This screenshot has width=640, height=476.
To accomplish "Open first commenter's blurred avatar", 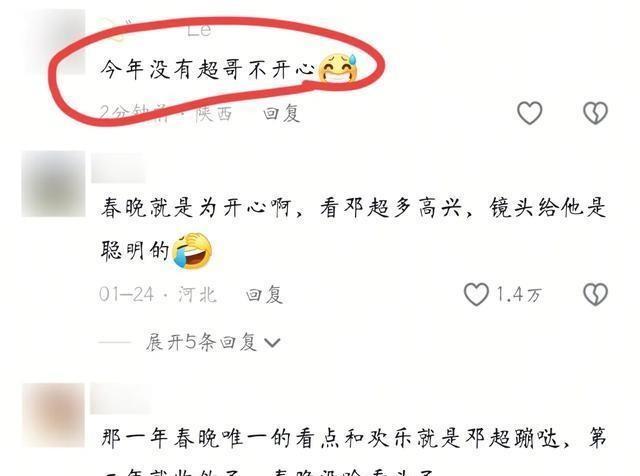I will (x=54, y=43).
